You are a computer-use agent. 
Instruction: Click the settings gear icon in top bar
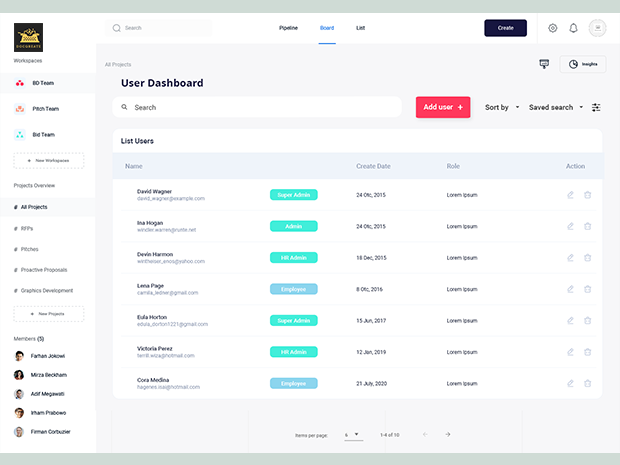552,28
